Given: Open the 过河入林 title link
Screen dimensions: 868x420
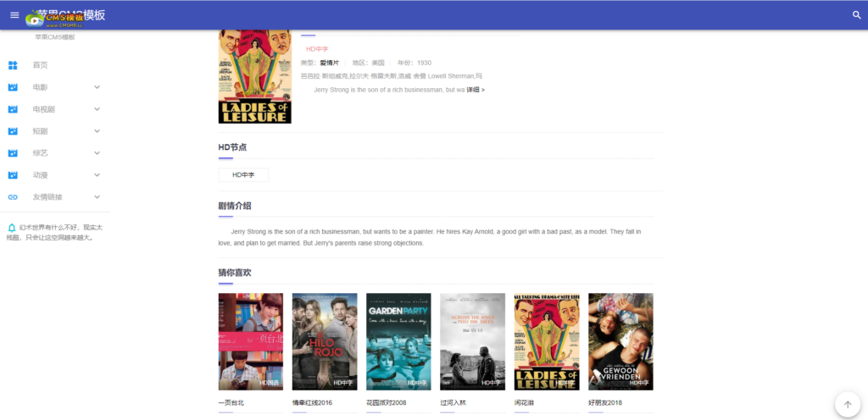Looking at the screenshot, I should click(453, 403).
